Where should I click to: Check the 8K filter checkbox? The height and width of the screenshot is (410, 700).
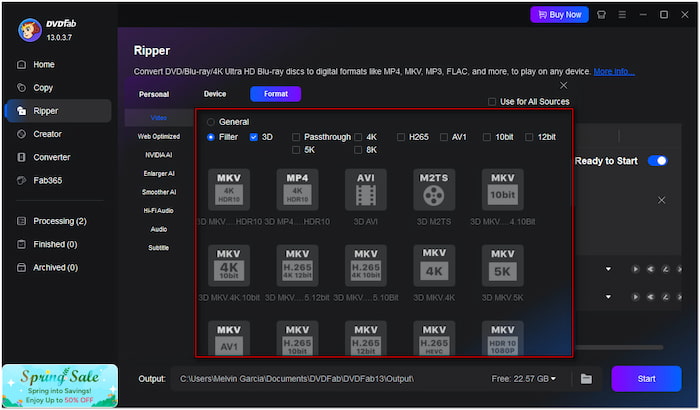click(x=358, y=150)
